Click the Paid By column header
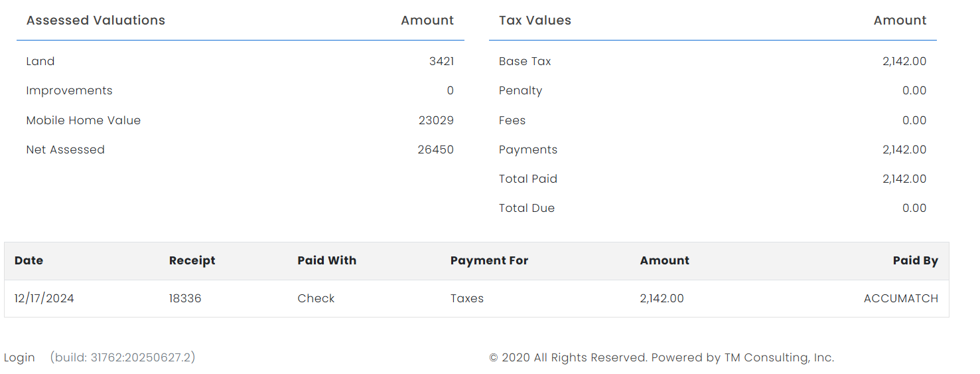The image size is (980, 374). 915,260
